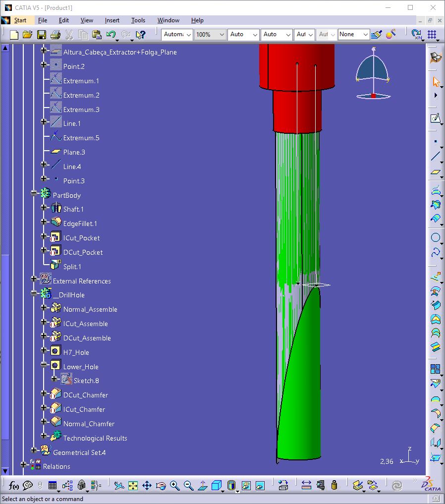Open the Tools menu
Image resolution: width=445 pixels, height=504 pixels.
[138, 20]
